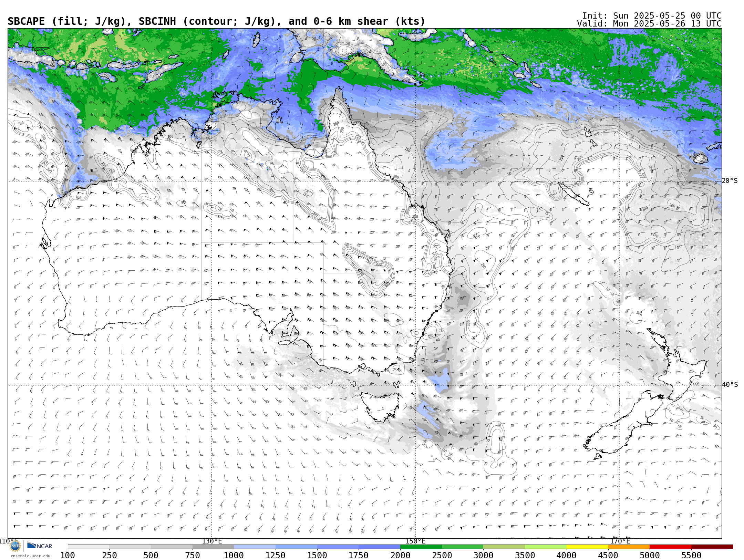Click the 2000 colorbar label
This screenshot has width=744, height=560.
(400, 555)
